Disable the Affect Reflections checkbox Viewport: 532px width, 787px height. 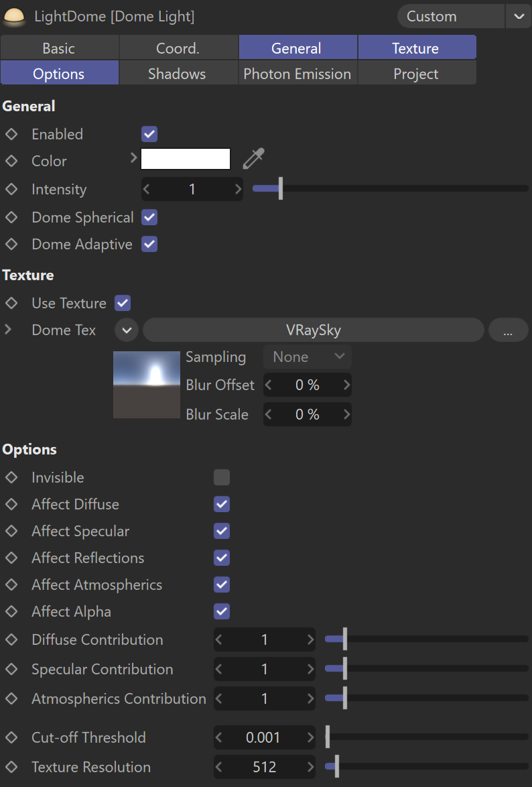coord(222,558)
